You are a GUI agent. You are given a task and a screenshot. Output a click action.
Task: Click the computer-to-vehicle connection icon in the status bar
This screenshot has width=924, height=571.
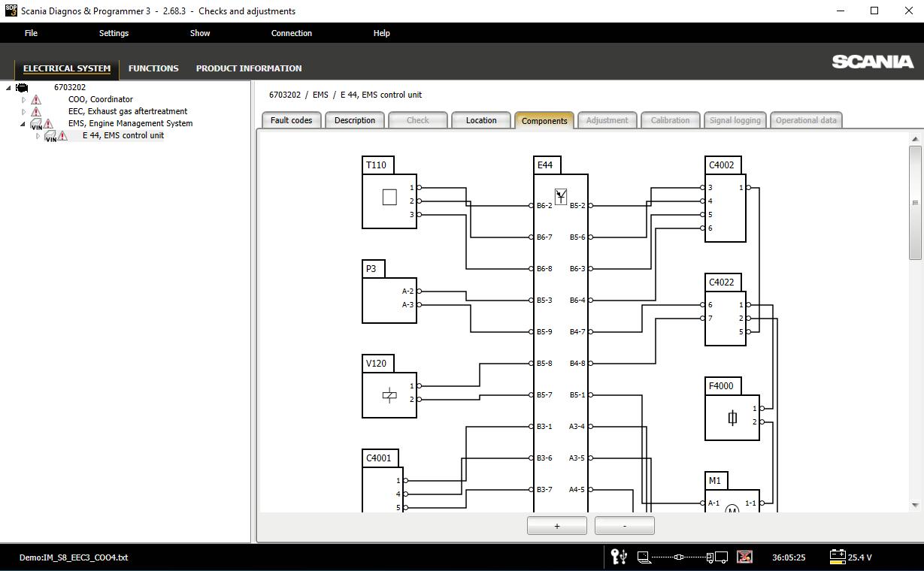click(x=683, y=557)
